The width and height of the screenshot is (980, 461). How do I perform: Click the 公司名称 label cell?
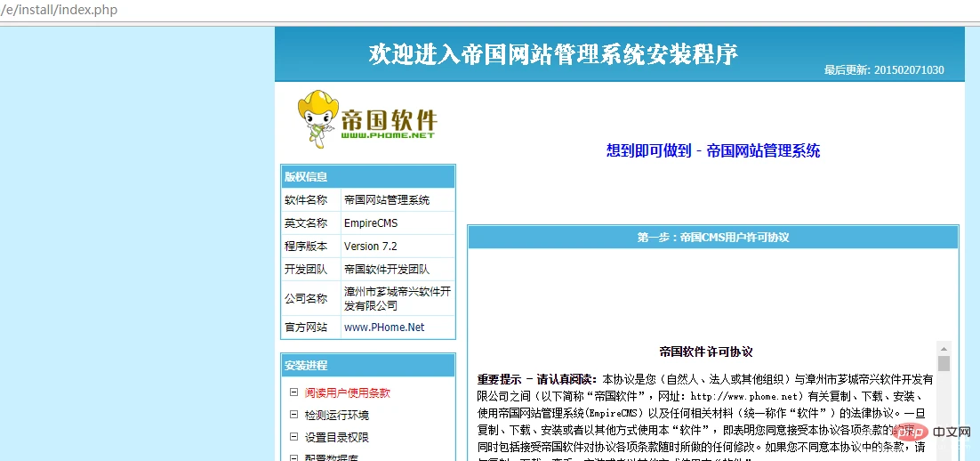311,298
